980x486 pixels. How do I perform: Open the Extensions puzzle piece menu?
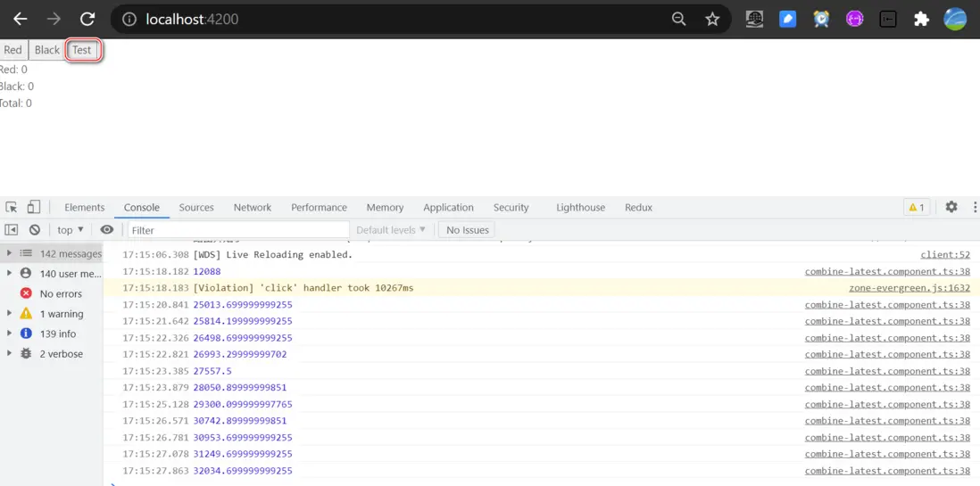tap(921, 19)
